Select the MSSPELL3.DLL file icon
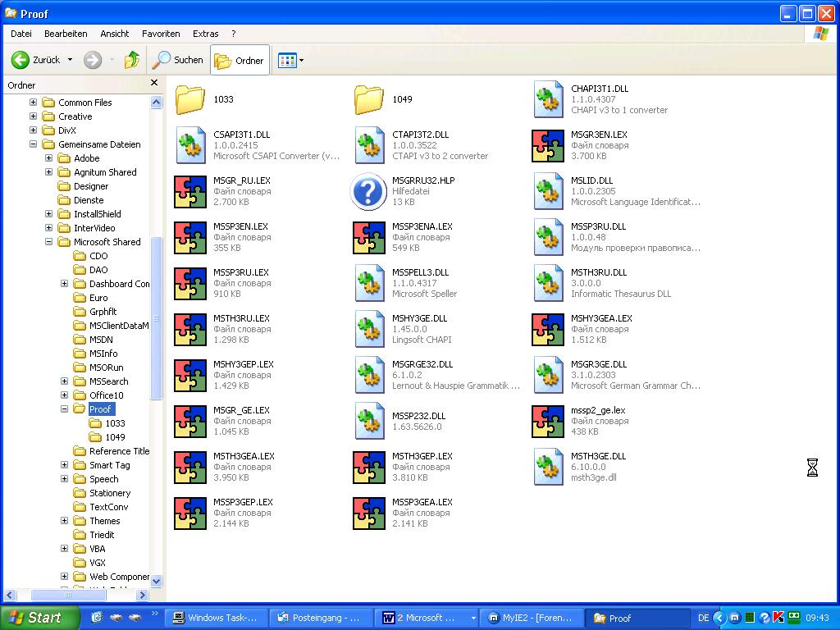Screen dimensions: 840x630 368,283
